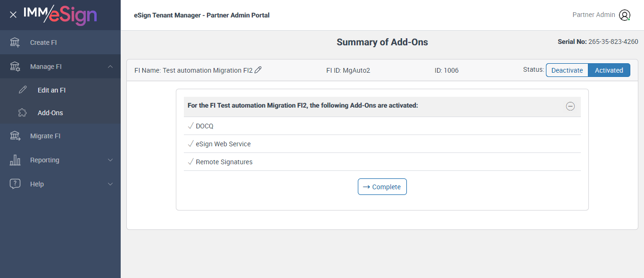Click the Add-Ons puzzle piece icon
The height and width of the screenshot is (278, 644).
(23, 113)
